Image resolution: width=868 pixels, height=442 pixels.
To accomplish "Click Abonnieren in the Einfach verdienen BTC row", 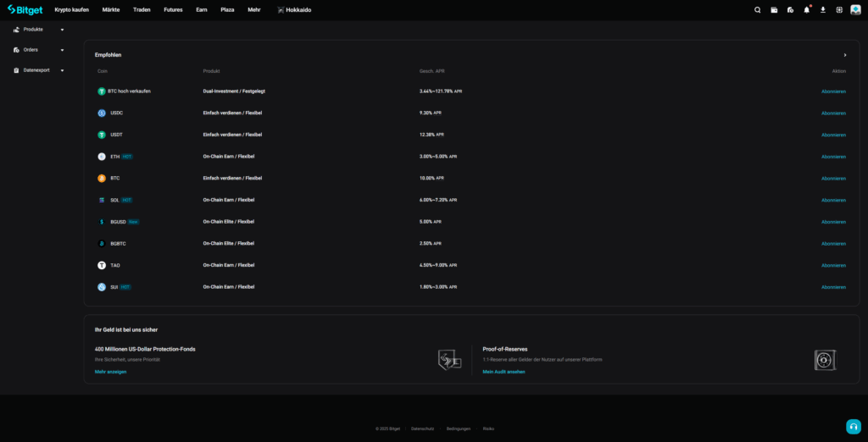I will [833, 178].
